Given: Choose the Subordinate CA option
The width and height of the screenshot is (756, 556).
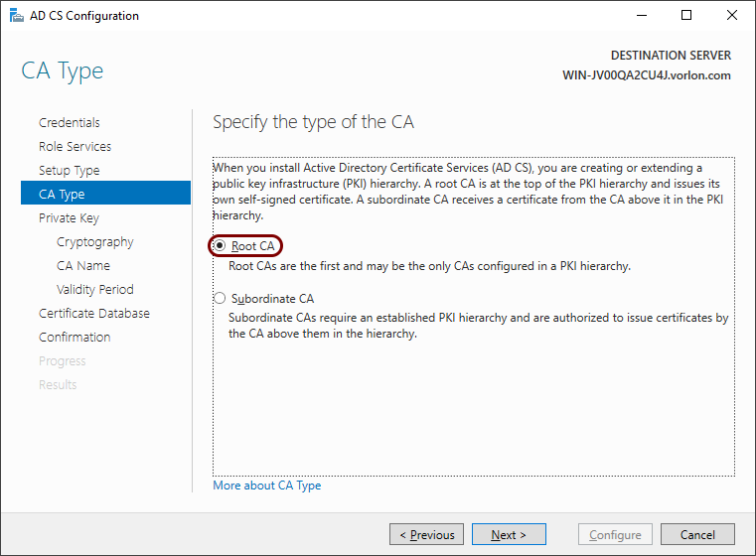Looking at the screenshot, I should pyautogui.click(x=220, y=298).
